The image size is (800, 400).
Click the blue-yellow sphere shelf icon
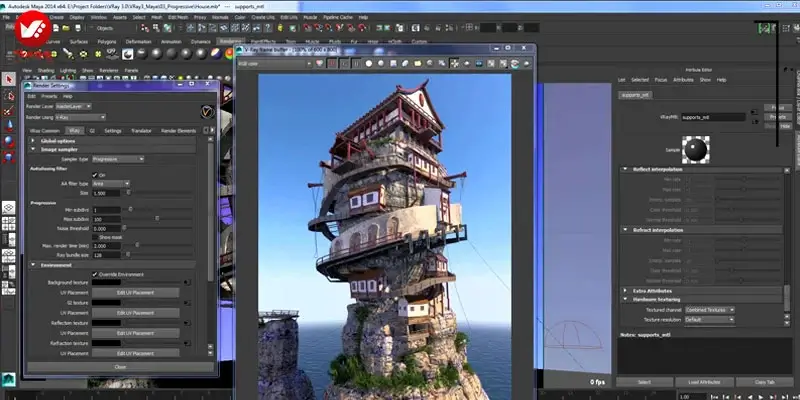[x=216, y=54]
